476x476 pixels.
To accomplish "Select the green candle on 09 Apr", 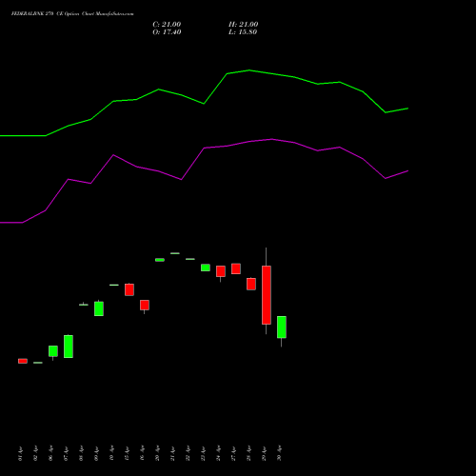I will point(99,308).
